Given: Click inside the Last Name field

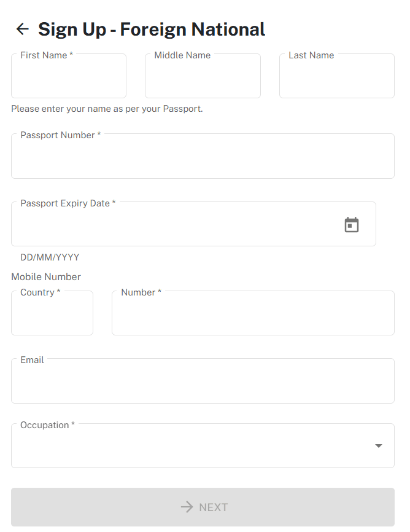Looking at the screenshot, I should click(336, 76).
